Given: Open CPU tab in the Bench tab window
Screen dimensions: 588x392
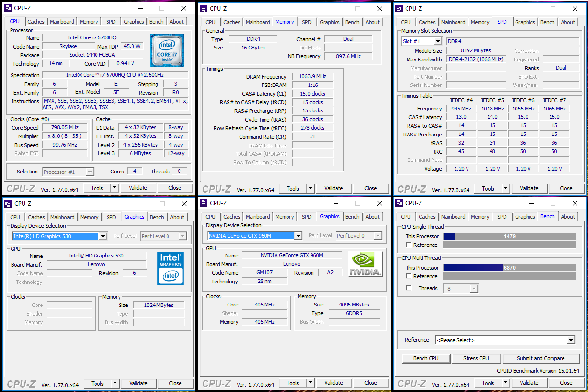Looking at the screenshot, I should point(406,217).
